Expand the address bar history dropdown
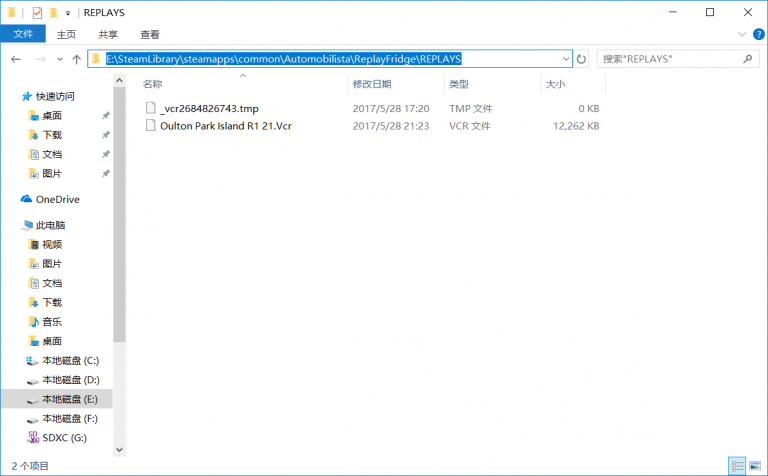Screen dimensions: 768x476 pyautogui.click(x=566, y=59)
